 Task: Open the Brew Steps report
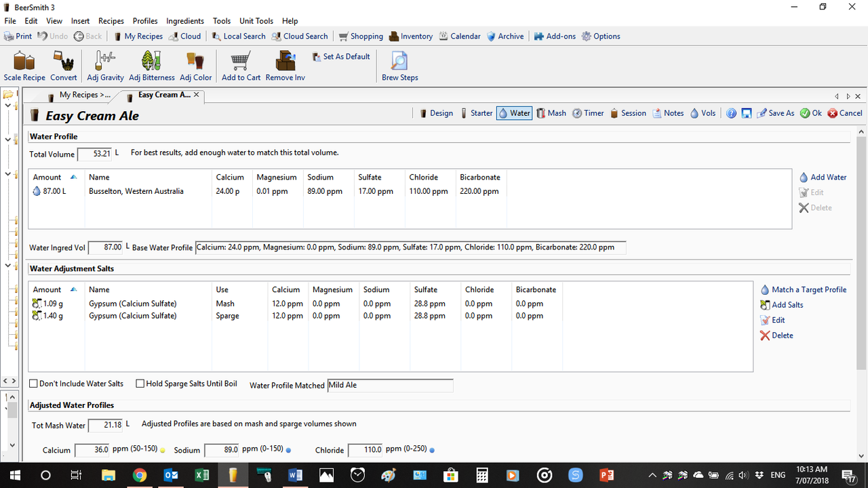point(400,66)
